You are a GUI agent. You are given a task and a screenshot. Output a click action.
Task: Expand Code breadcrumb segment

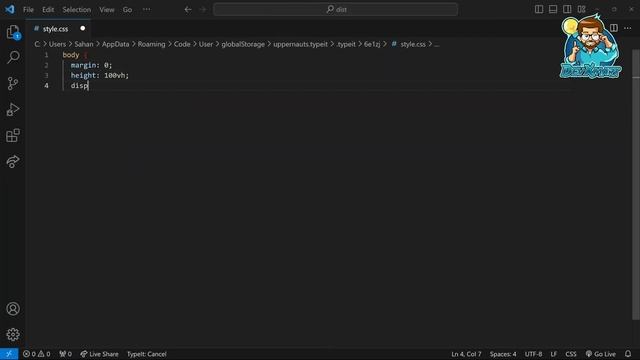182,44
